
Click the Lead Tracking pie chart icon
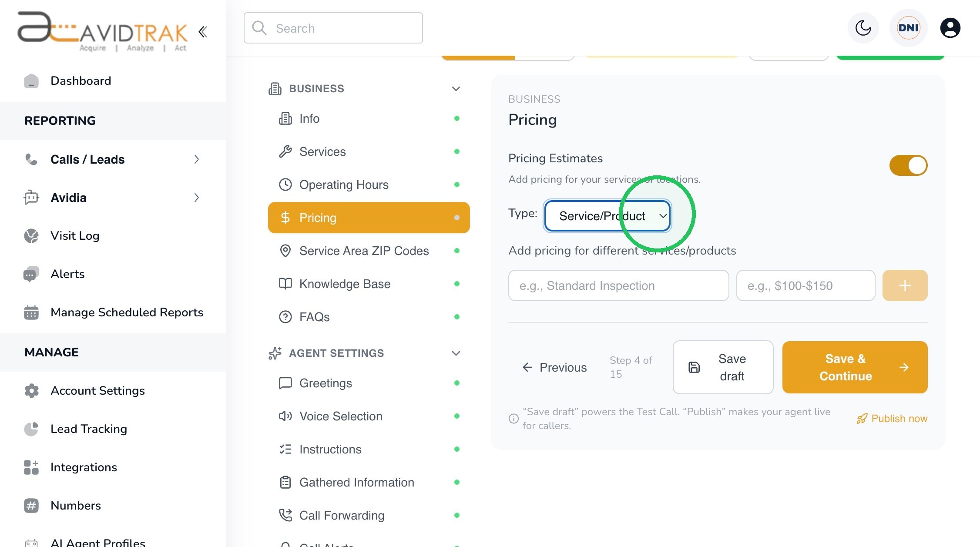coord(31,429)
